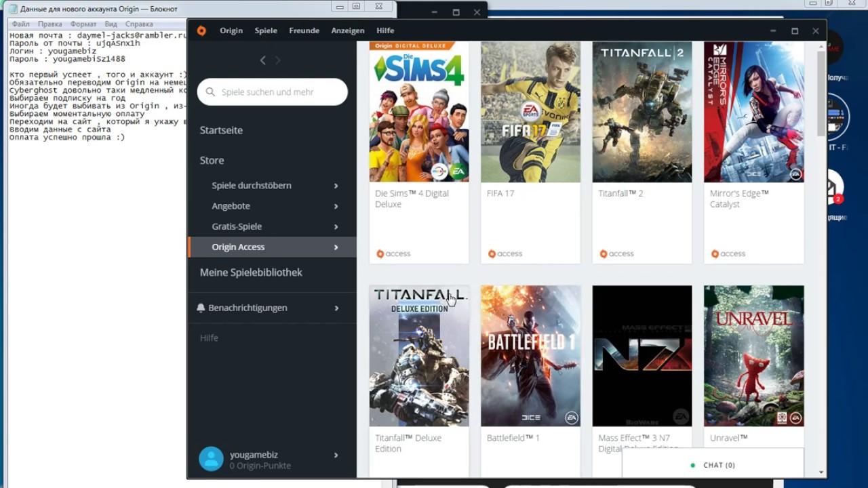Open the yougamebiz profile

point(254,455)
